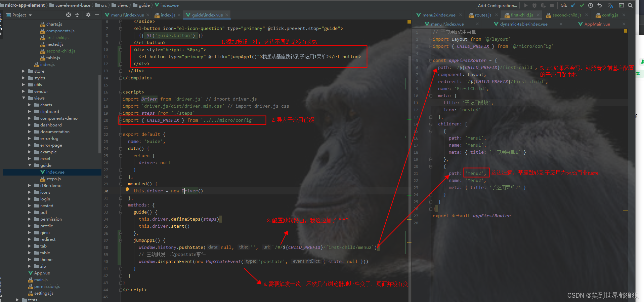The height and width of the screenshot is (302, 644).
Task: Close the routes.js tab
Action: click(x=497, y=15)
